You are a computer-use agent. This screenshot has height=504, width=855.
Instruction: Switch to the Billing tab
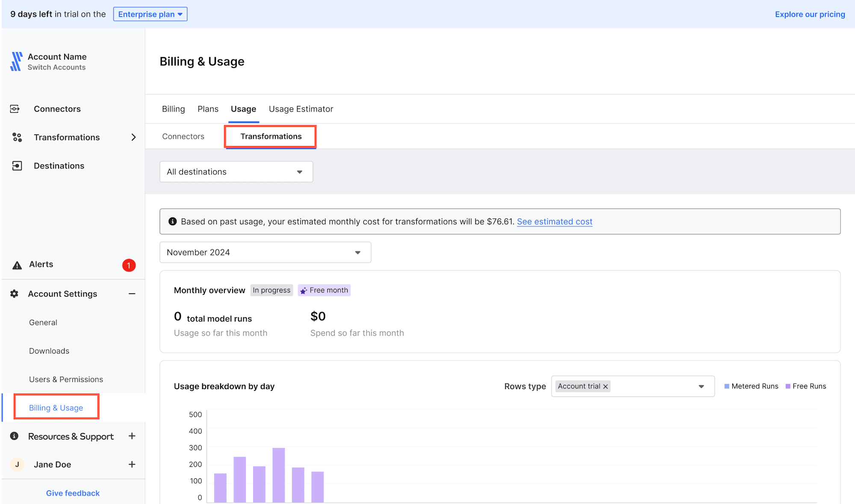174,109
